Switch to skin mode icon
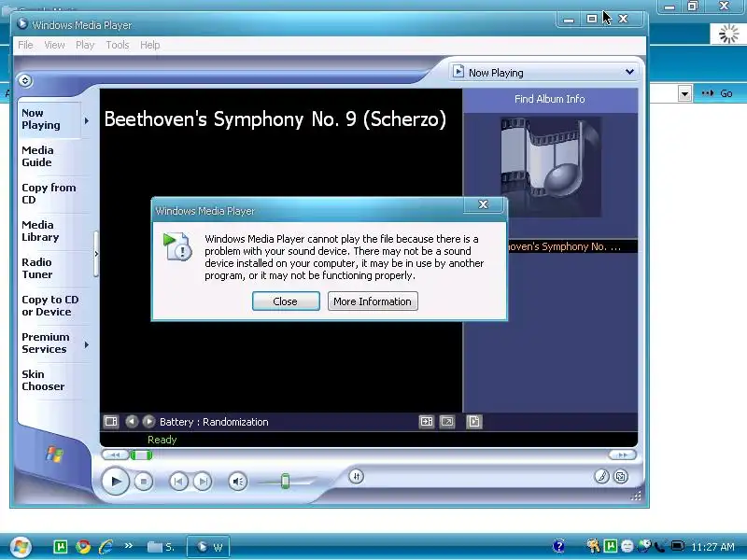Image resolution: width=747 pixels, height=560 pixels. click(621, 476)
